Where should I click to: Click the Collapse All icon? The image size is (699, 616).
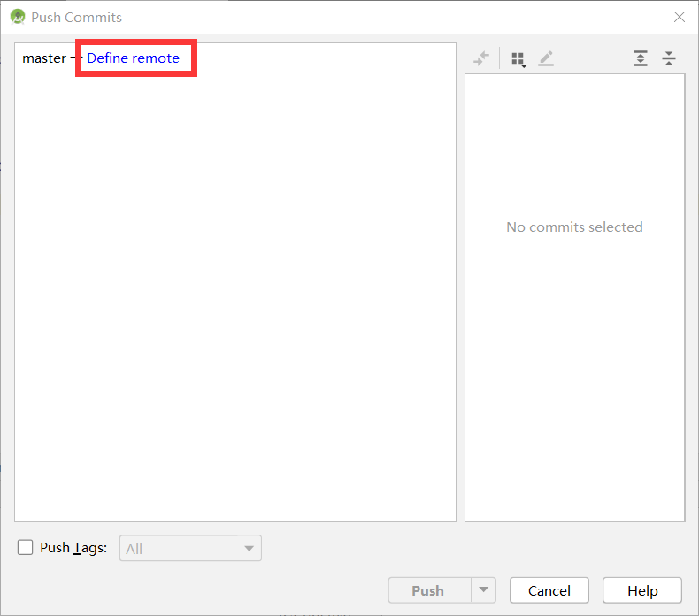(669, 58)
